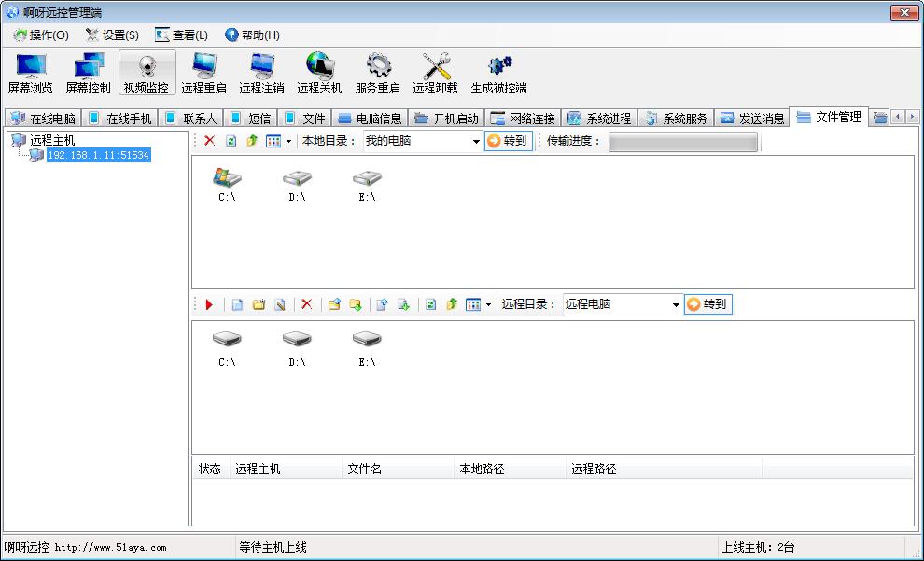Switch to the 开机启动 tab

[447, 119]
